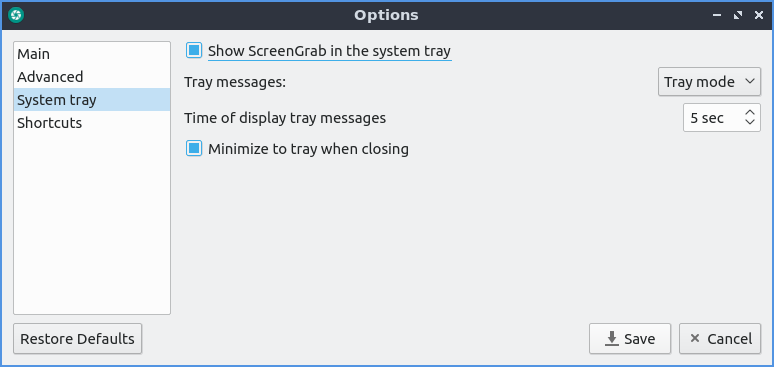Select System tray in the sidebar

click(92, 100)
